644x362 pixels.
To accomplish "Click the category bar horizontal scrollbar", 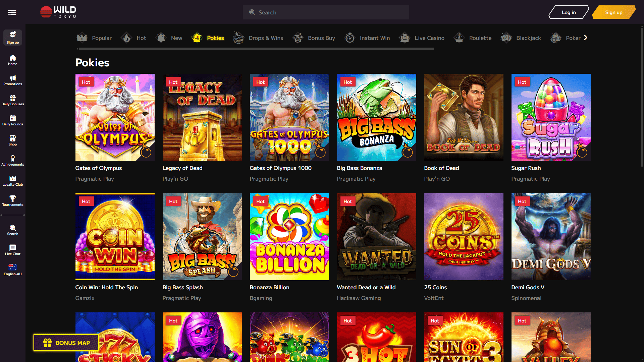I will (x=256, y=49).
